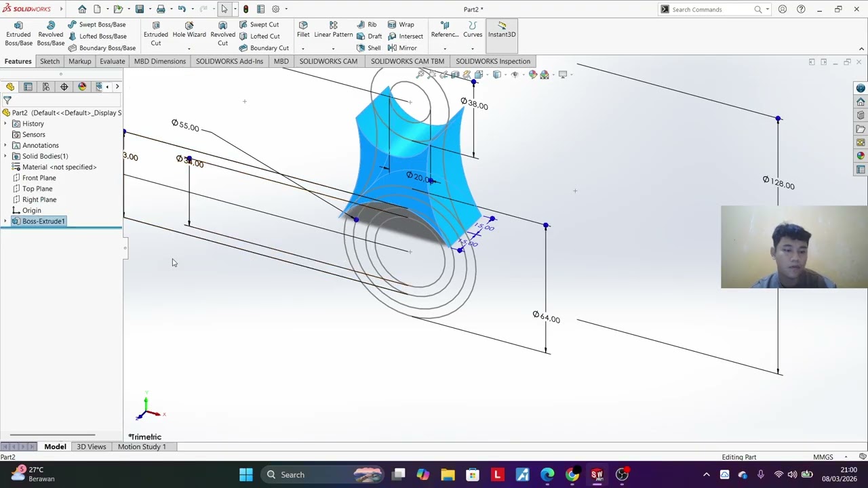This screenshot has height=488, width=868.
Task: Open the DisplayManager tab icon
Action: (83, 87)
